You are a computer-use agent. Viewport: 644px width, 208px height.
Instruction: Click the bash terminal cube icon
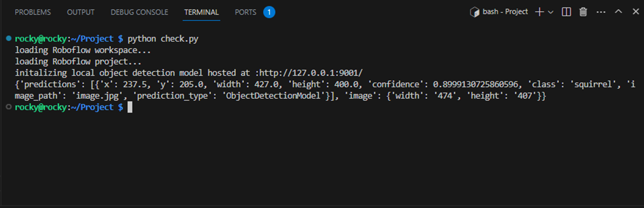click(x=474, y=12)
